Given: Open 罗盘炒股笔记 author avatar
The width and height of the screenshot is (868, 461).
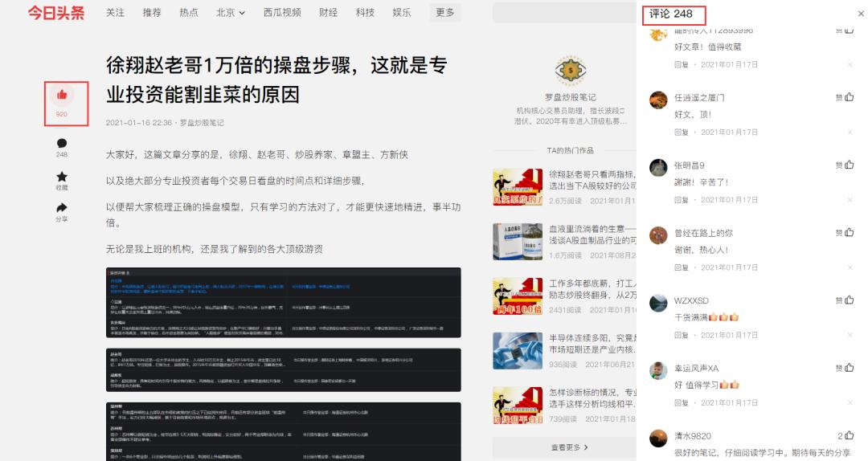Looking at the screenshot, I should click(x=570, y=71).
